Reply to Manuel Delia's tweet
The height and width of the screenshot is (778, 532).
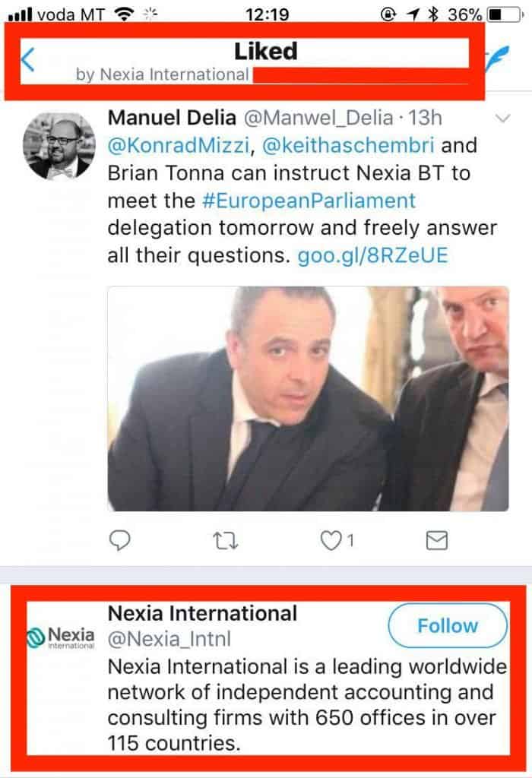point(120,540)
